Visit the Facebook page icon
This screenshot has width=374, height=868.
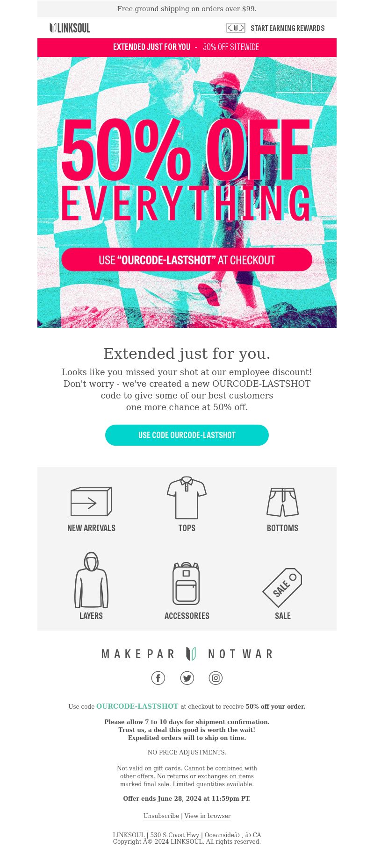158,678
